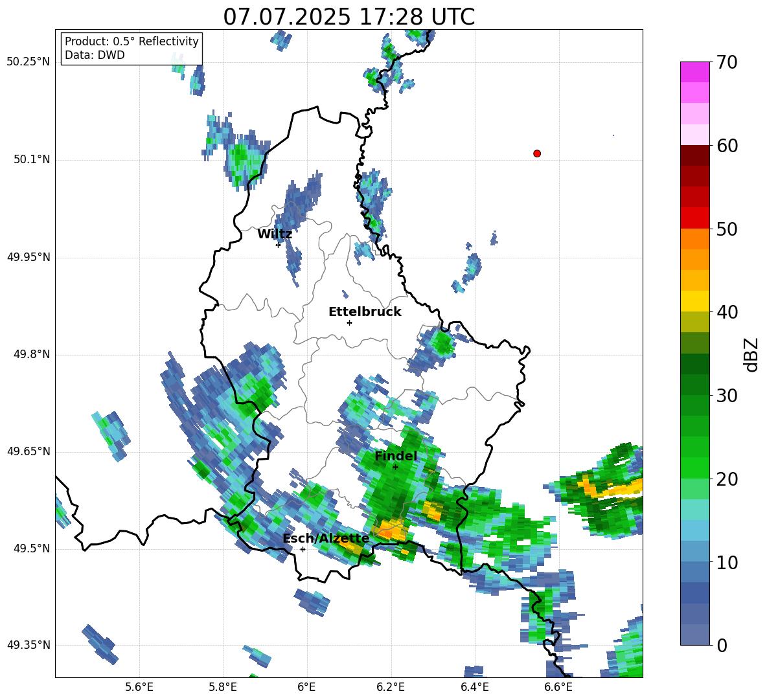The image size is (767, 700).
Task: Click the Findel city label
Action: 396,456
